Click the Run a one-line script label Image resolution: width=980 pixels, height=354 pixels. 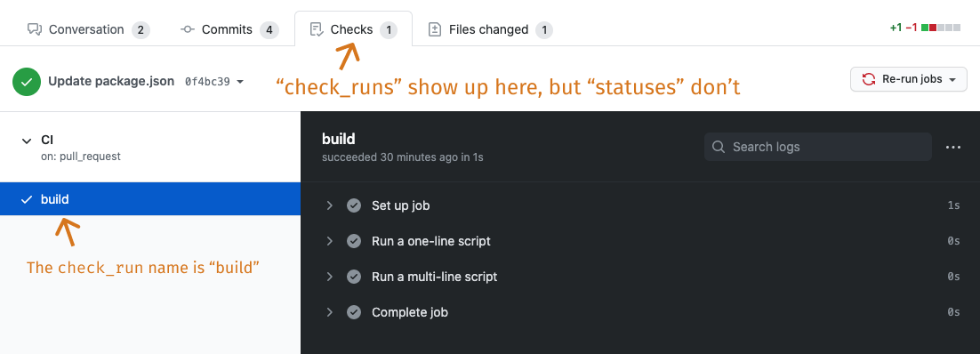[x=431, y=241]
